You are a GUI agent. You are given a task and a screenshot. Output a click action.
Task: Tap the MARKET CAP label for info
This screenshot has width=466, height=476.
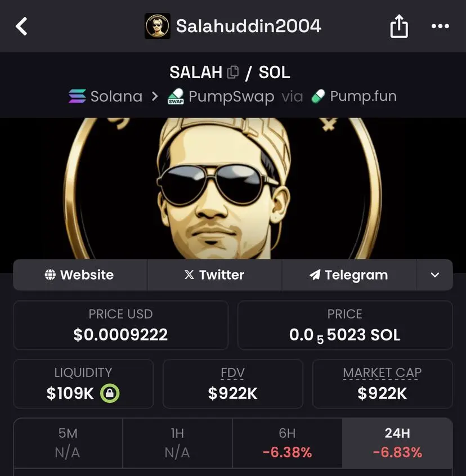point(382,373)
